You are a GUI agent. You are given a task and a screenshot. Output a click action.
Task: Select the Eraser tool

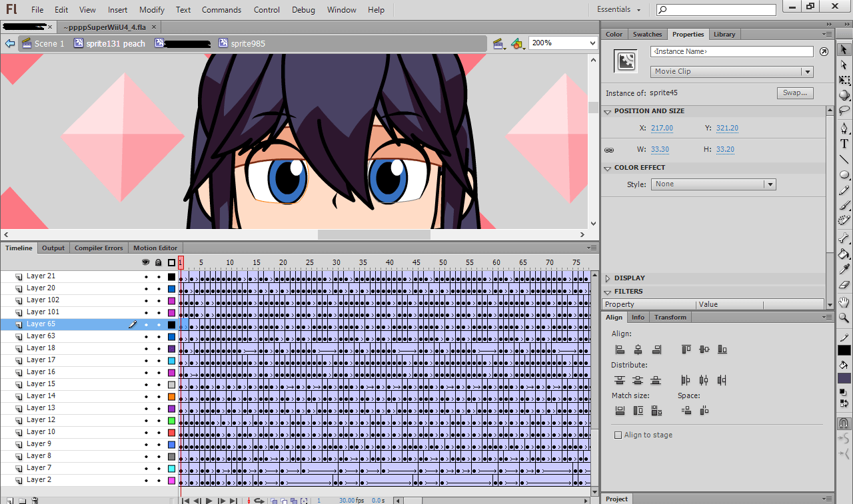(844, 284)
